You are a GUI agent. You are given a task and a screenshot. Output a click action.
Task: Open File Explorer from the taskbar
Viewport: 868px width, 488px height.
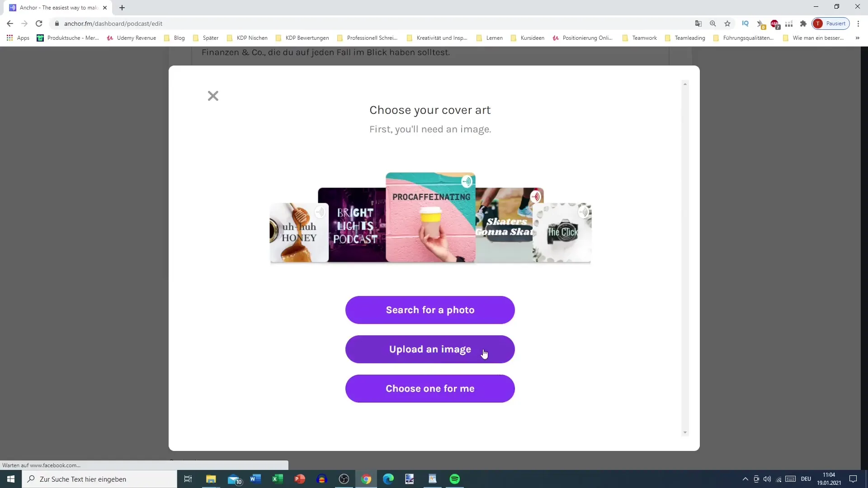click(x=211, y=479)
